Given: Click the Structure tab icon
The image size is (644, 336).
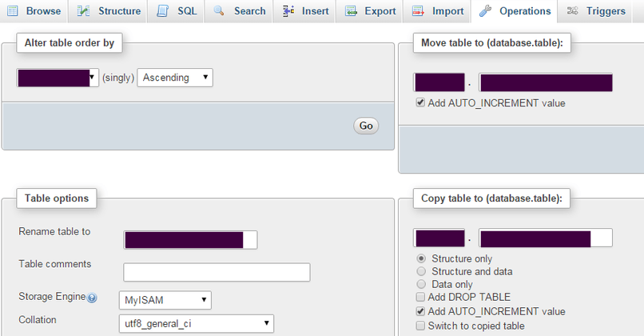Looking at the screenshot, I should point(84,11).
